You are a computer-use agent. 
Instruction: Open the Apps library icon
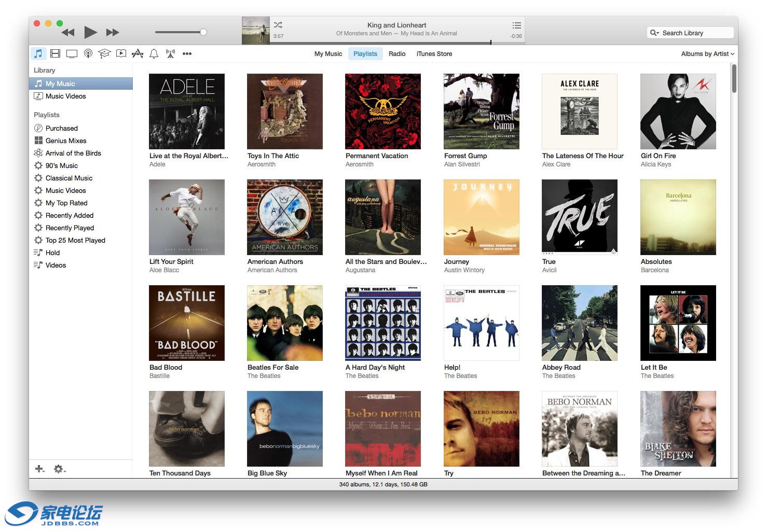pyautogui.click(x=138, y=53)
